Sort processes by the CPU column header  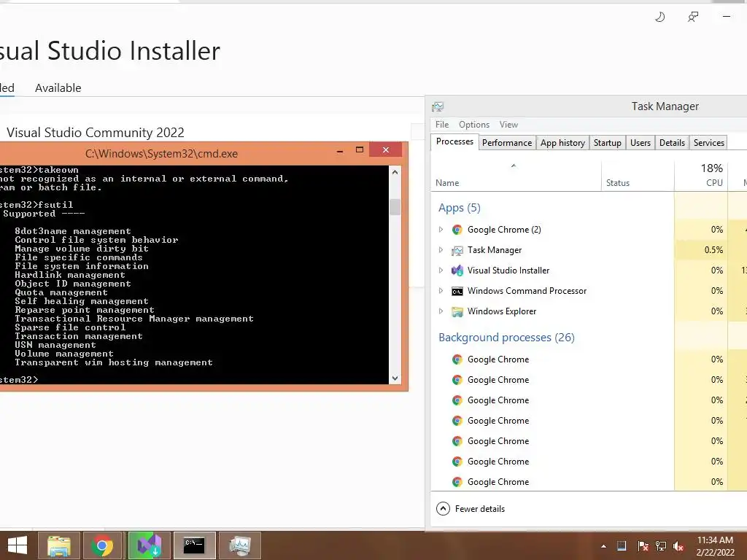[701, 176]
